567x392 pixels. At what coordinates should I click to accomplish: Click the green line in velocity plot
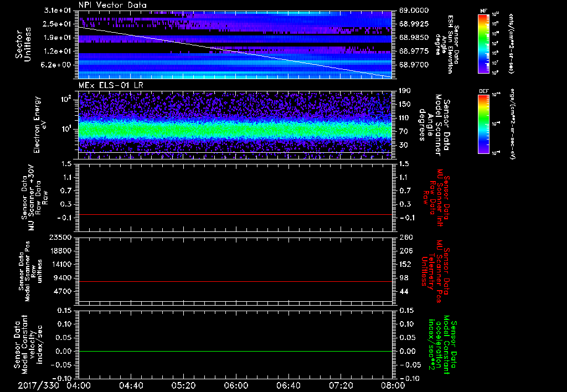pos(235,352)
